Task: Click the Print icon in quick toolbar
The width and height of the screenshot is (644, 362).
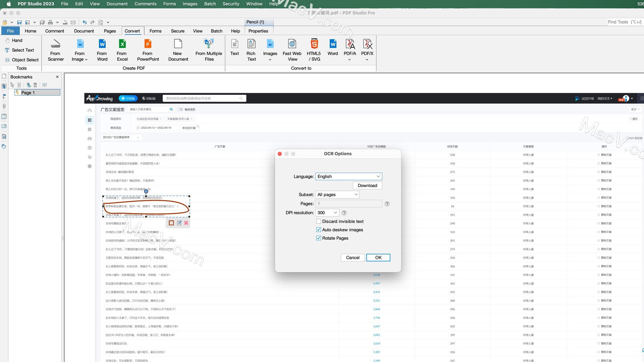Action: pos(50,22)
